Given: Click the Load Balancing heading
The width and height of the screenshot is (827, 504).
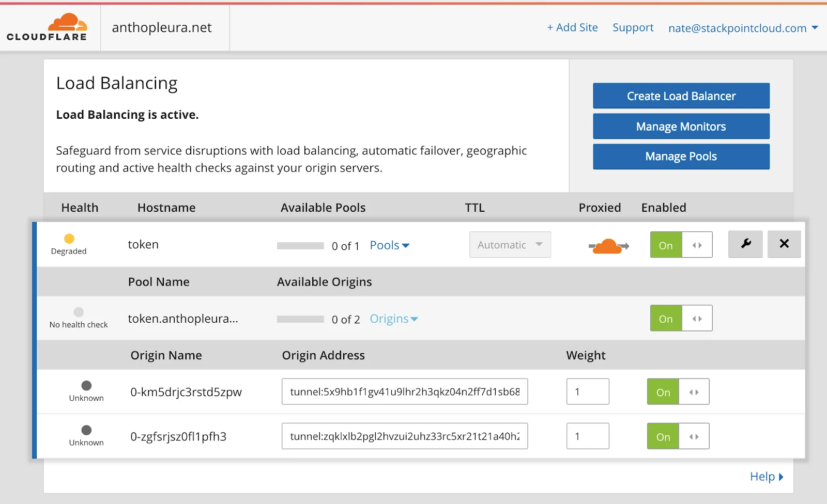Looking at the screenshot, I should pos(117,84).
